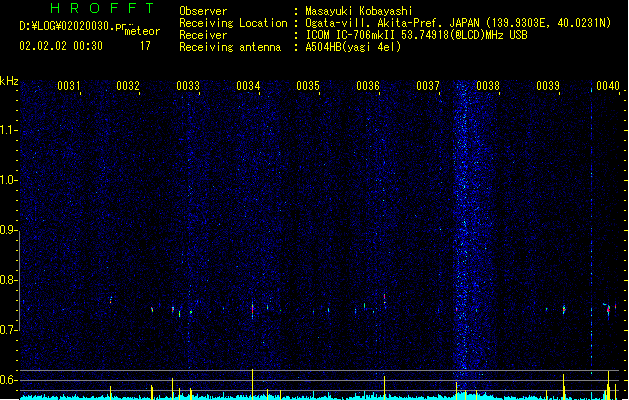Screen dimensions: 629x400
Task: Click the 0034 time marker
Action: pos(248,86)
